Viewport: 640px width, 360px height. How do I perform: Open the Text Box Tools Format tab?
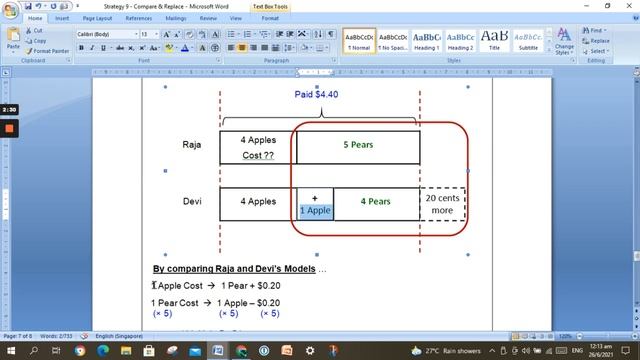[270, 18]
